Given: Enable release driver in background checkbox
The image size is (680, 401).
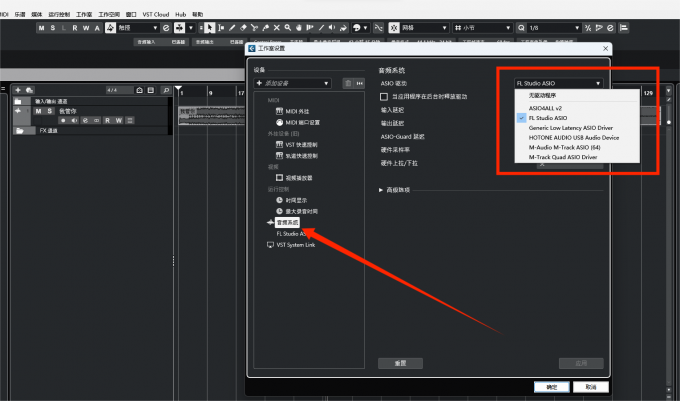Looking at the screenshot, I should [384, 97].
